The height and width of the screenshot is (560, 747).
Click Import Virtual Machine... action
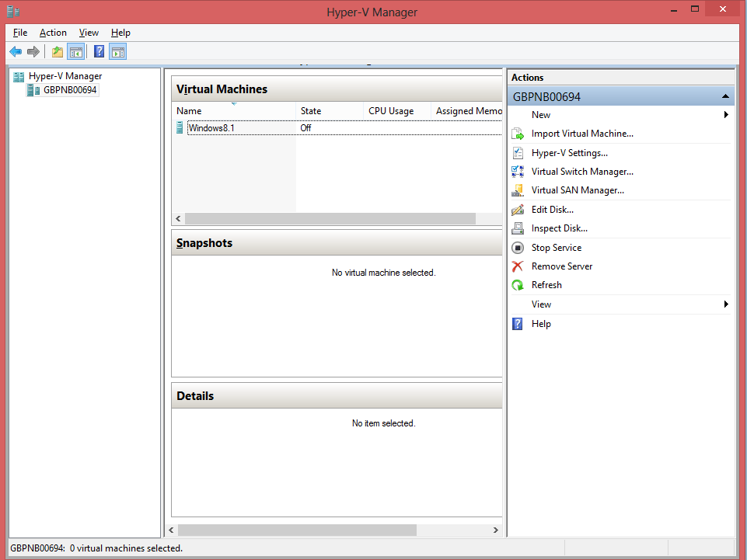[582, 134]
